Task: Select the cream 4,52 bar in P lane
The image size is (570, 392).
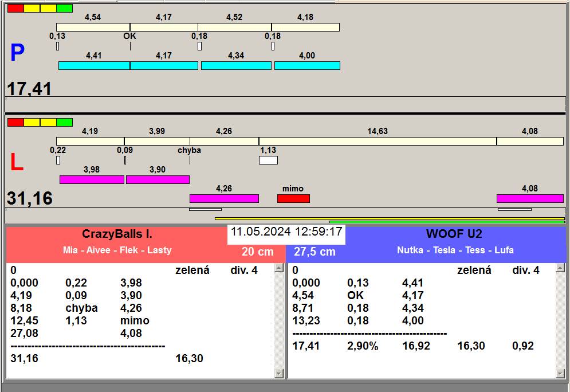Action: tap(234, 28)
